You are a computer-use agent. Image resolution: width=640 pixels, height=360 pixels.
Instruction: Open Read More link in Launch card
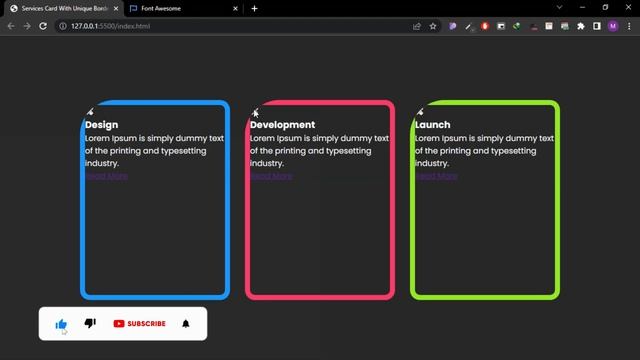point(436,176)
